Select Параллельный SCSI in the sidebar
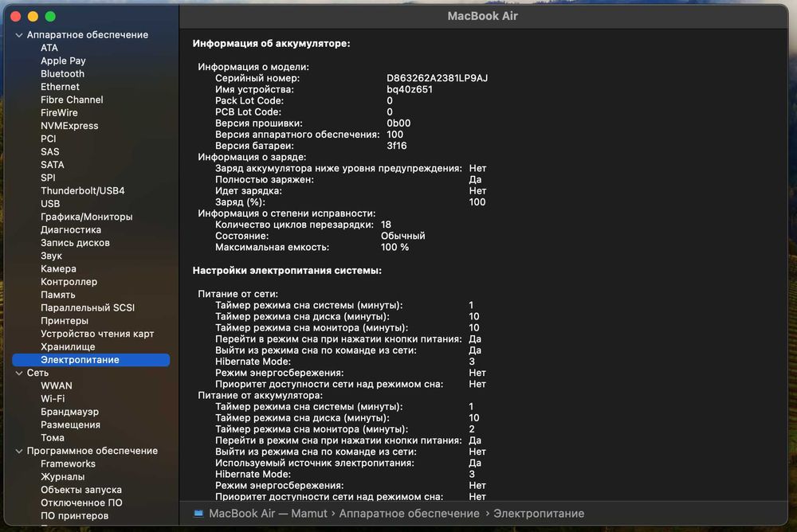This screenshot has height=532, width=797. [88, 308]
